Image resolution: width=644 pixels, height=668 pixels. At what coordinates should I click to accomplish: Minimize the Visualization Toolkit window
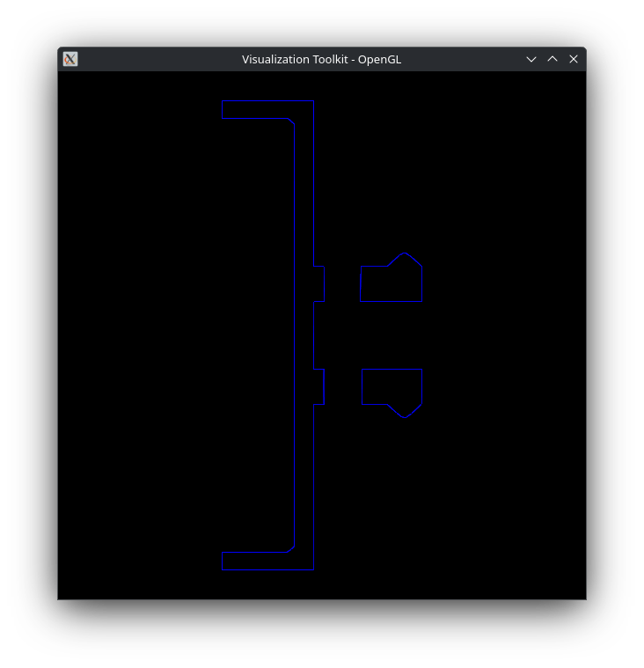tap(531, 59)
